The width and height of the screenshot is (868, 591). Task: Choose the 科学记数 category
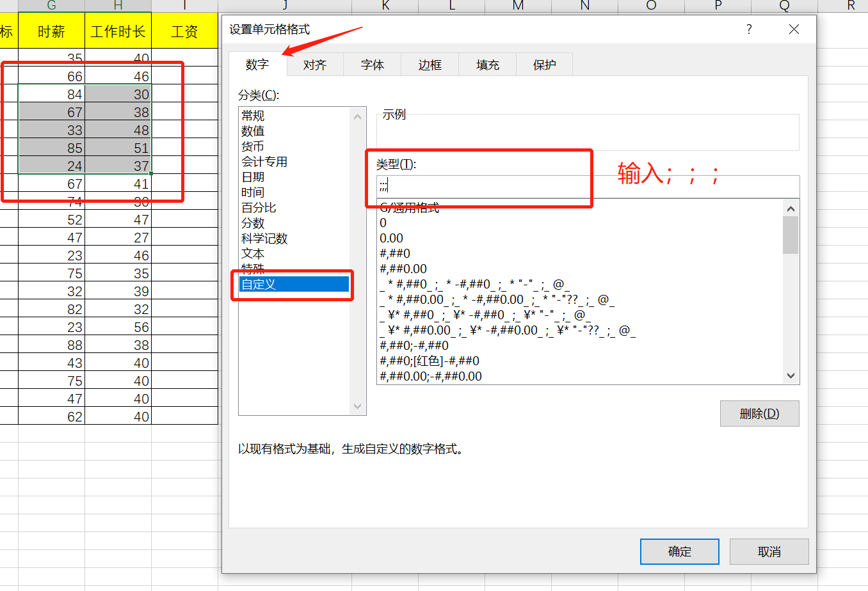coord(264,238)
